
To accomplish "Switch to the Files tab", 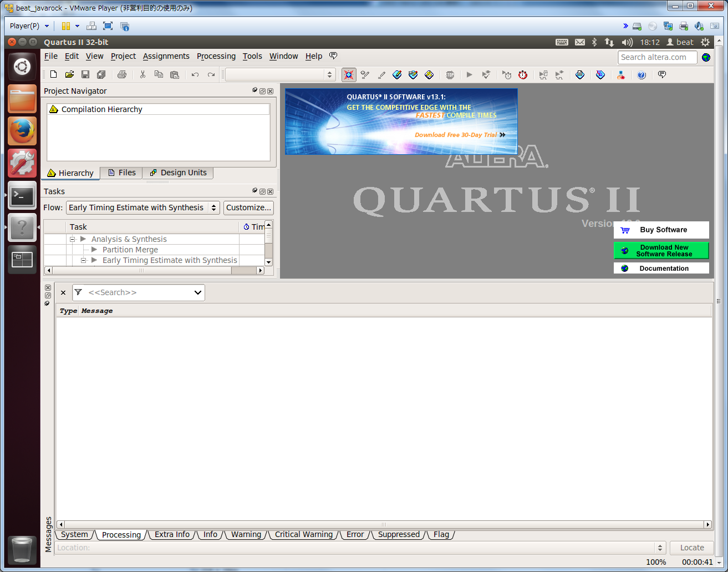I will (121, 173).
